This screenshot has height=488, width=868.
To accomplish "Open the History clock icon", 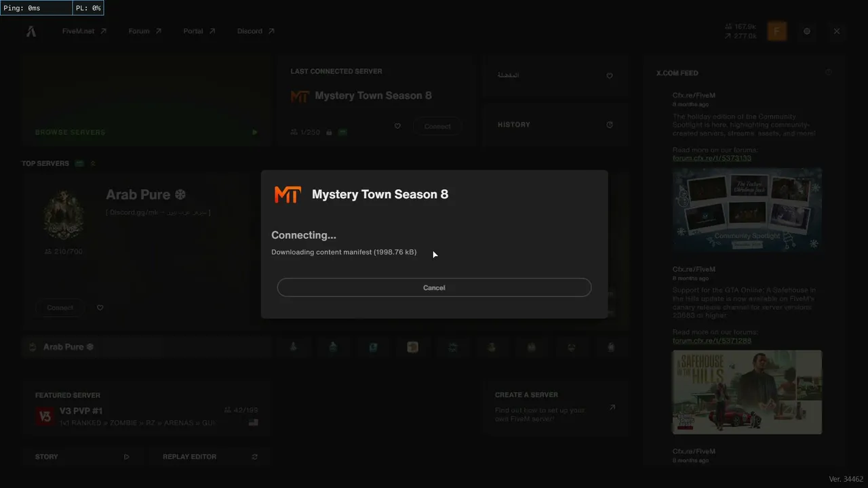I will pos(610,125).
